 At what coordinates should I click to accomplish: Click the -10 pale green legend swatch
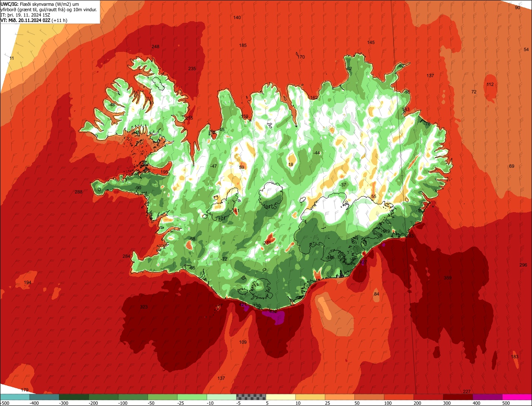[x=222, y=397]
